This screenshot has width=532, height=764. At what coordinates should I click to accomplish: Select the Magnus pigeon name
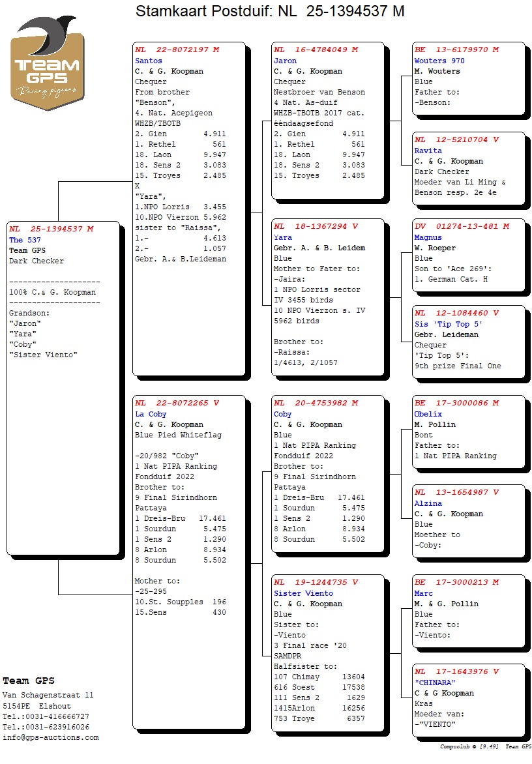click(x=428, y=238)
